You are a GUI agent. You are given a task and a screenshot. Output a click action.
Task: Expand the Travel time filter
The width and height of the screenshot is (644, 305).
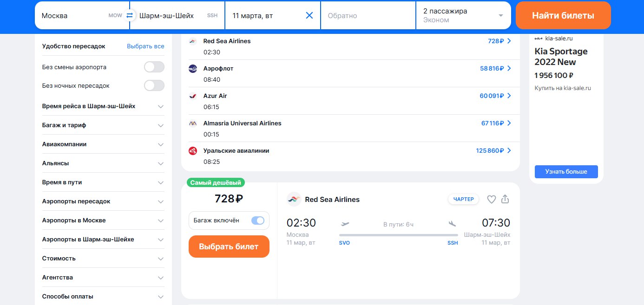tap(103, 182)
